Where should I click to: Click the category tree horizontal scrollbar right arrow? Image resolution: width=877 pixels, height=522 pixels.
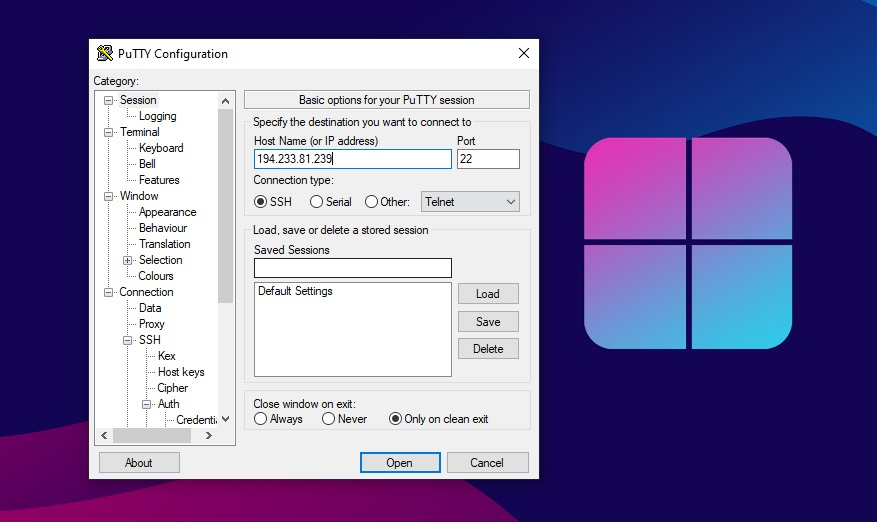point(209,436)
